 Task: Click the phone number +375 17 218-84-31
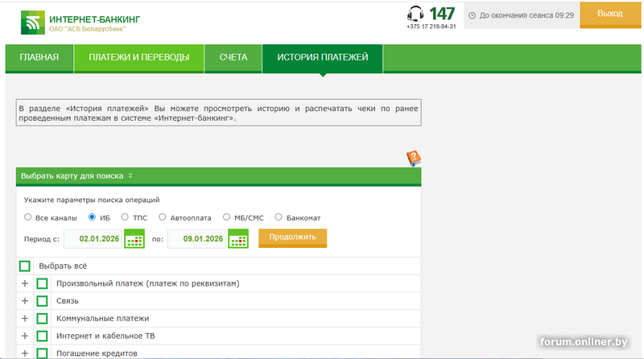coord(431,27)
